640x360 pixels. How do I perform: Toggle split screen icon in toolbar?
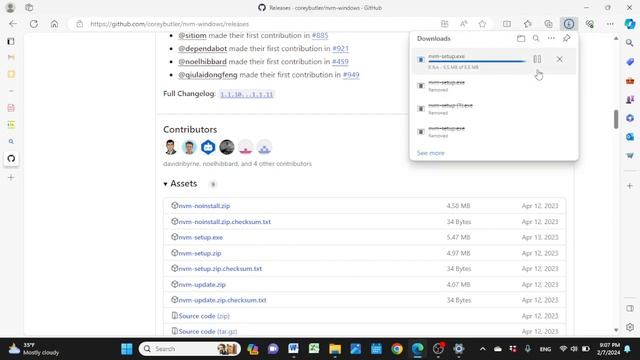507,24
